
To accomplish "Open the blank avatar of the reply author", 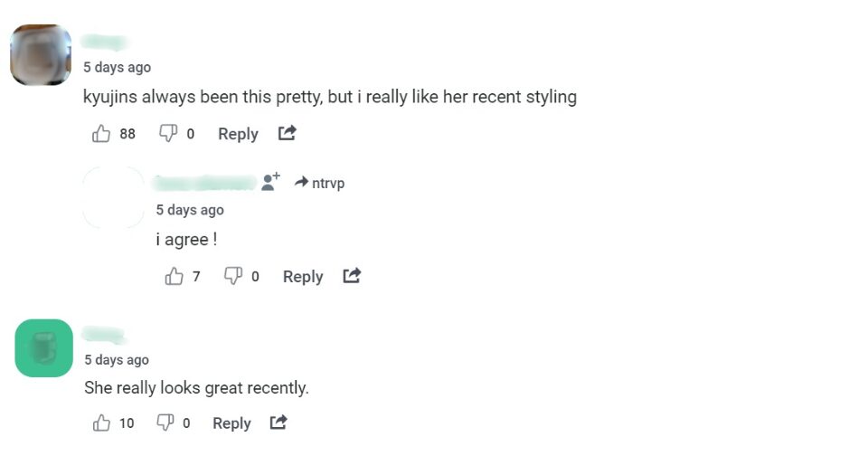I will (x=113, y=197).
